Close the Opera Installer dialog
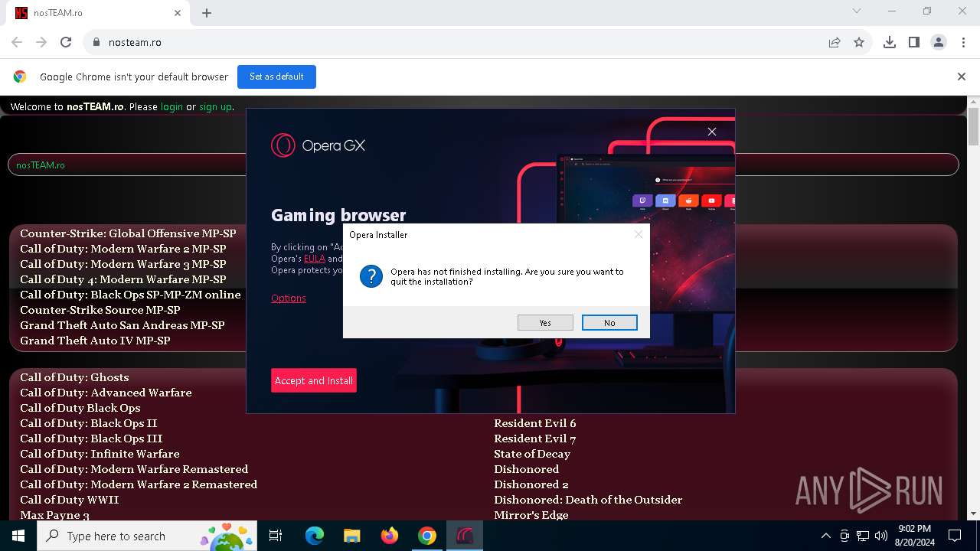 (638, 234)
